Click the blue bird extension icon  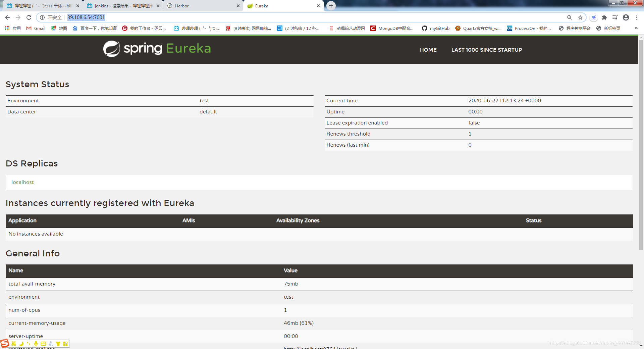[x=594, y=17]
